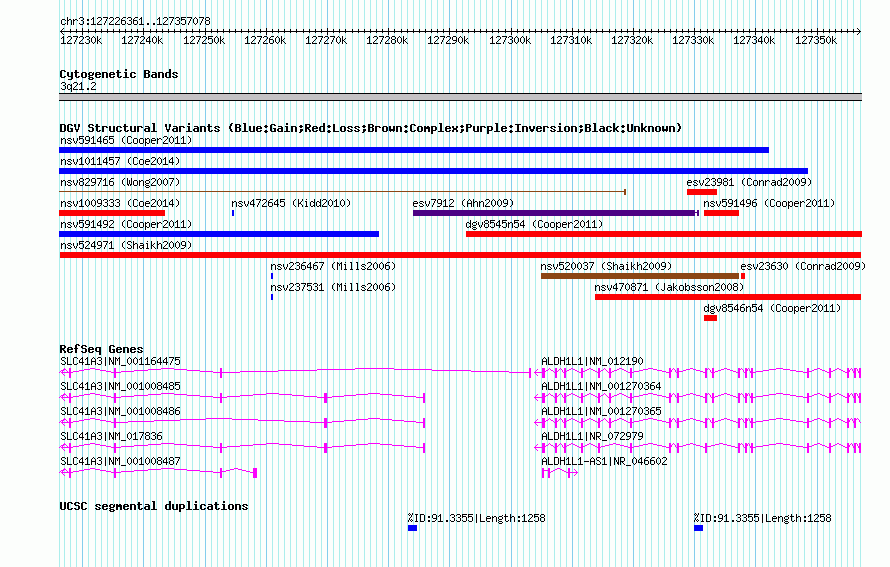This screenshot has height=567, width=890.
Task: Click the nsv829716 (Wong2007) label
Action: pyautogui.click(x=120, y=182)
